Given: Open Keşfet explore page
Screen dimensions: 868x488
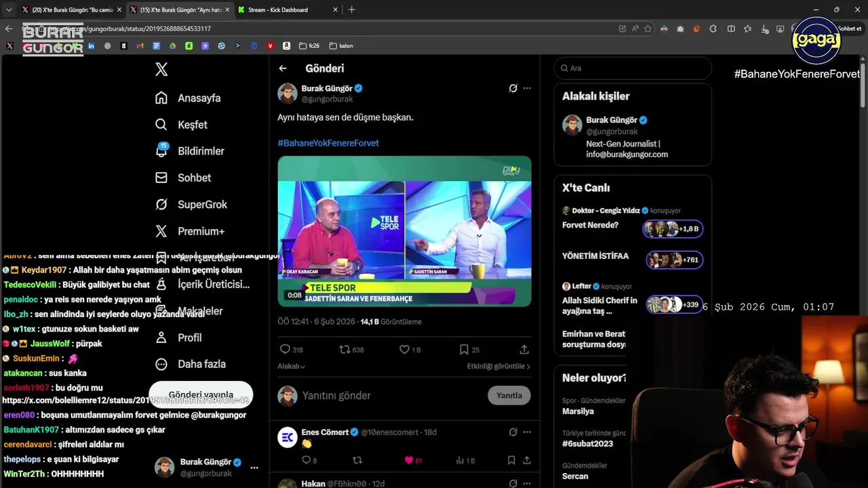Looking at the screenshot, I should click(x=181, y=125).
